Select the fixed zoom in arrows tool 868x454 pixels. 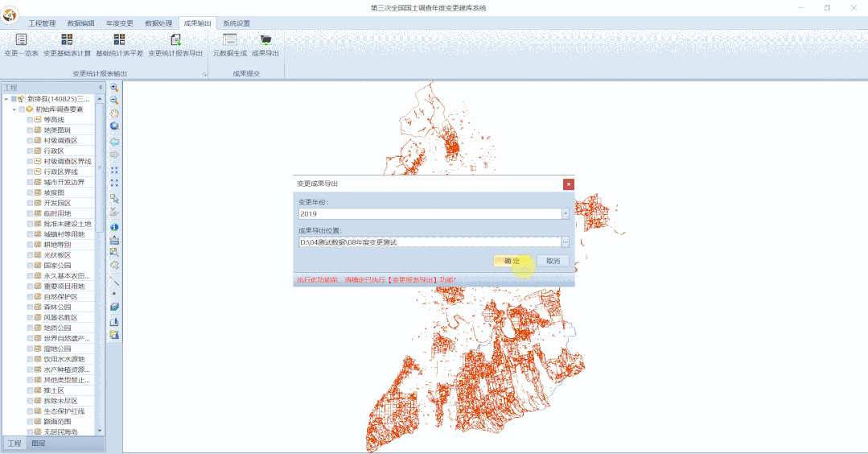coord(114,170)
